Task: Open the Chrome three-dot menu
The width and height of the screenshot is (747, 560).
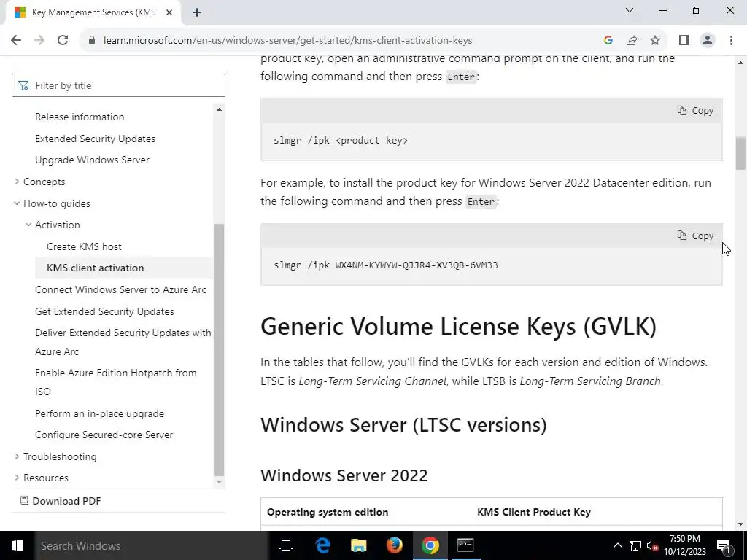Action: (731, 41)
